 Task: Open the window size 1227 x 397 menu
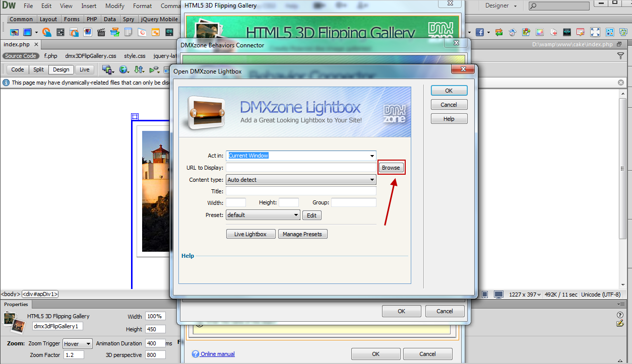point(525,295)
